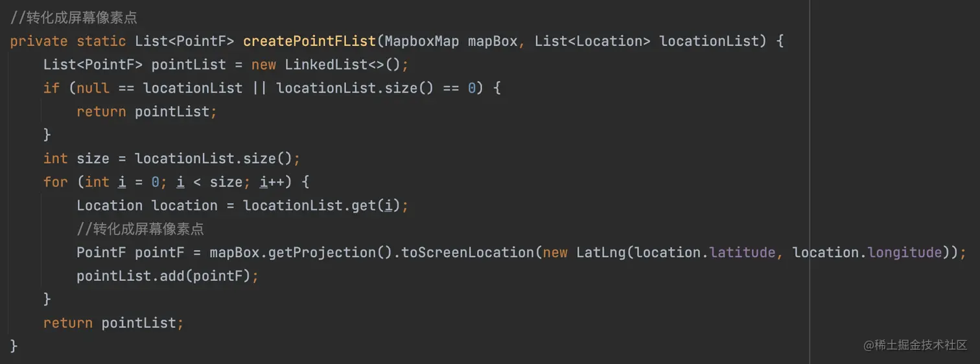The width and height of the screenshot is (980, 364).
Task: Click the LatLng constructor name
Action: point(601,252)
